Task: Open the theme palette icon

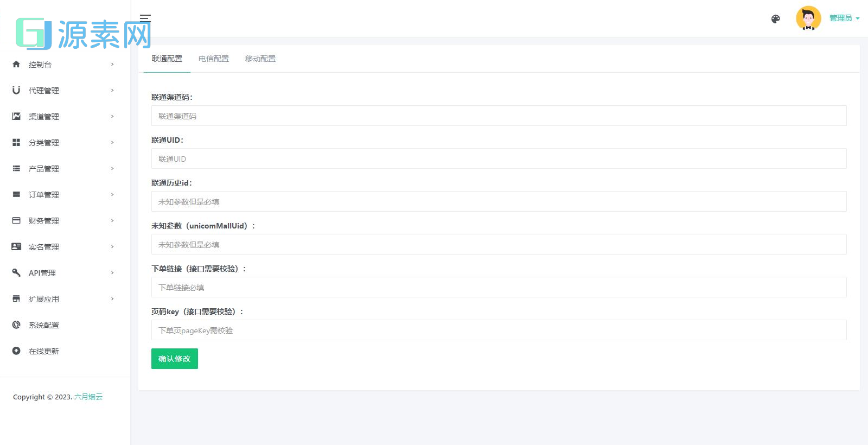Action: coord(775,19)
